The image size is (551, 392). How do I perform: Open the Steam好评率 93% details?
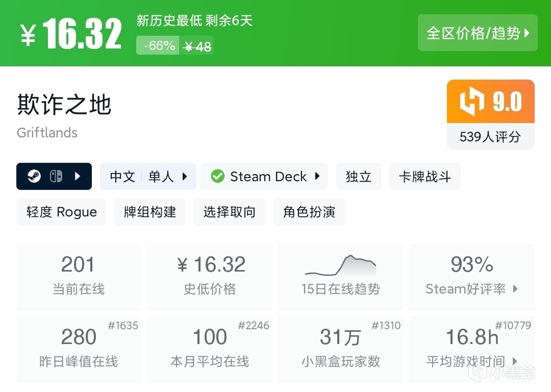tap(472, 277)
